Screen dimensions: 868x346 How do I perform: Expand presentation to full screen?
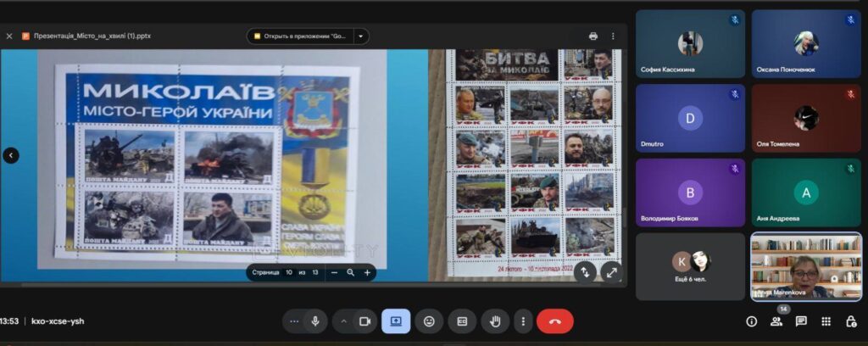[612, 272]
